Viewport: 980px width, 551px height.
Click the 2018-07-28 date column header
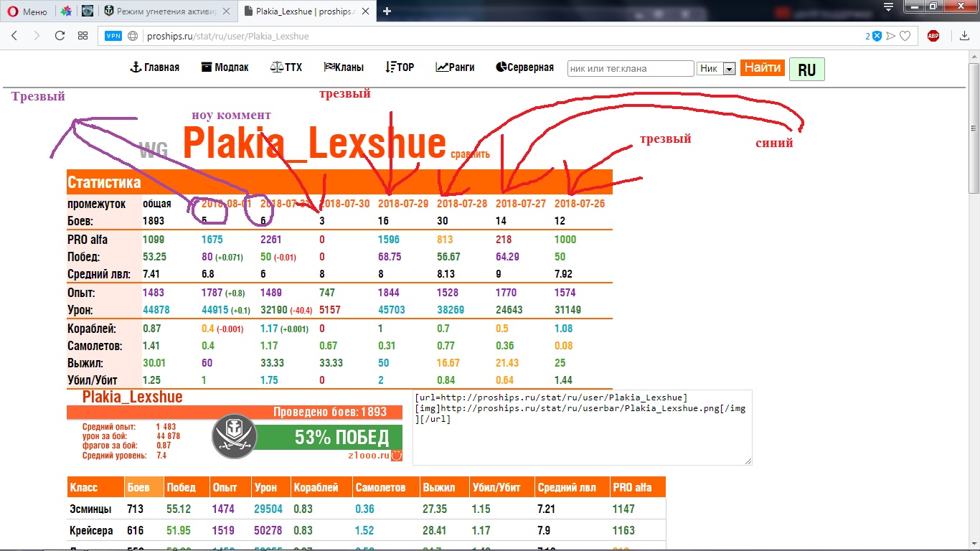(x=462, y=204)
